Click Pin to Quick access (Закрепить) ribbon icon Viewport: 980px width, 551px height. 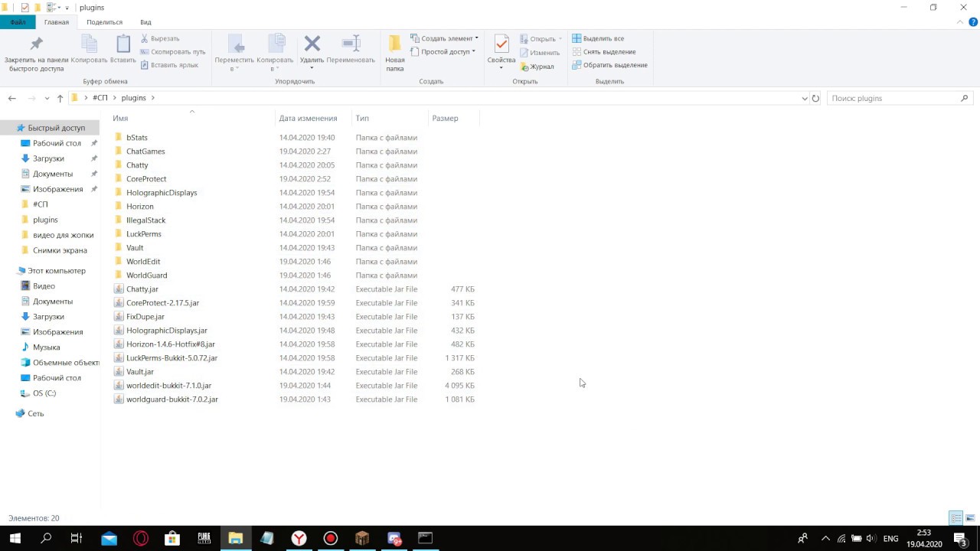[x=36, y=53]
